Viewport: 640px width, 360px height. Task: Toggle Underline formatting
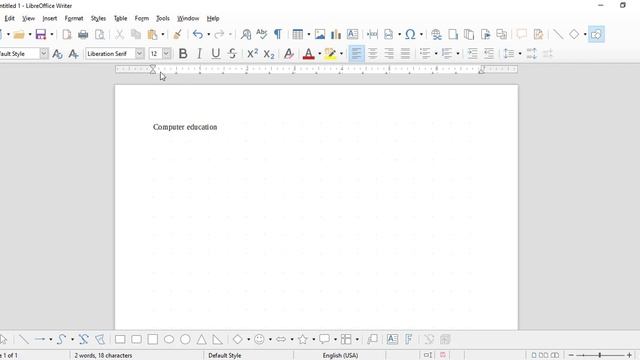pos(216,53)
